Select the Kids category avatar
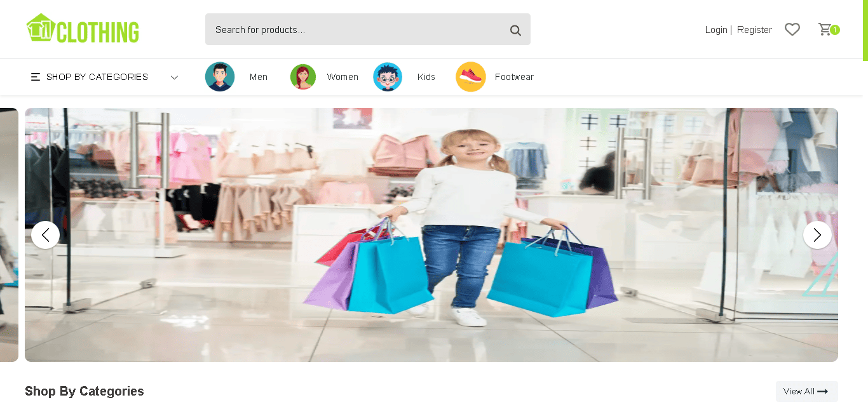 (x=388, y=77)
